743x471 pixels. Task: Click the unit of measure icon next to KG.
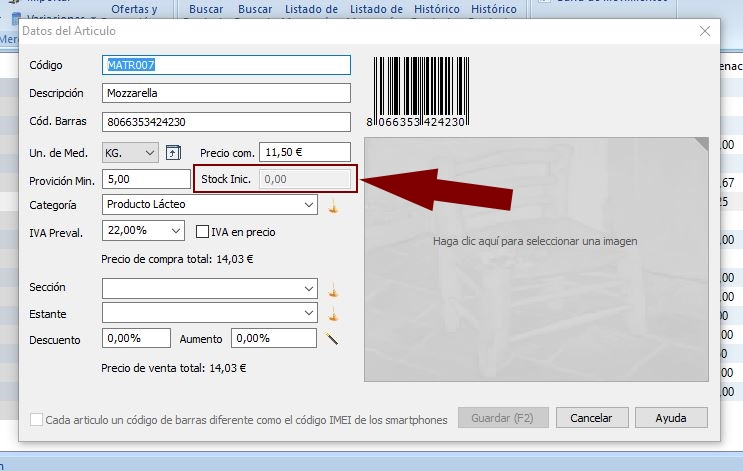coord(173,153)
